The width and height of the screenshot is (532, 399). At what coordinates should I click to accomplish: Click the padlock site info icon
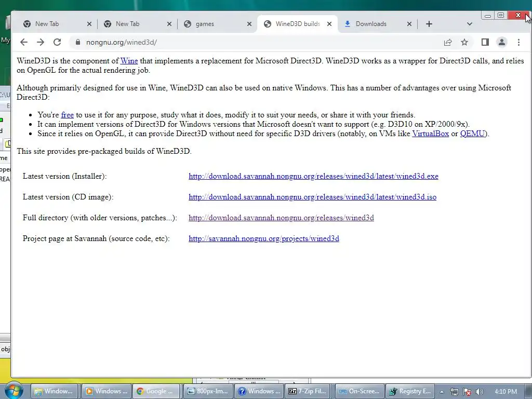click(x=78, y=42)
